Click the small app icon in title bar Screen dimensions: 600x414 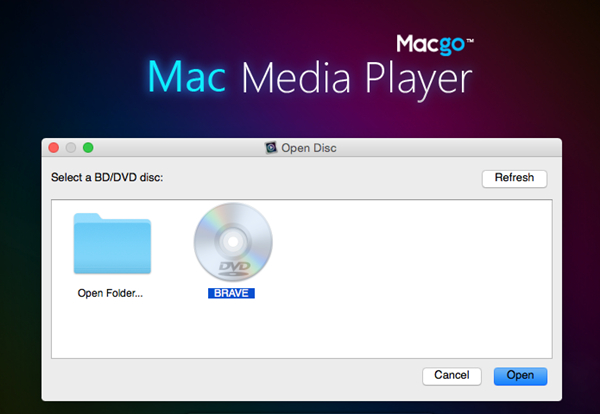coord(270,148)
